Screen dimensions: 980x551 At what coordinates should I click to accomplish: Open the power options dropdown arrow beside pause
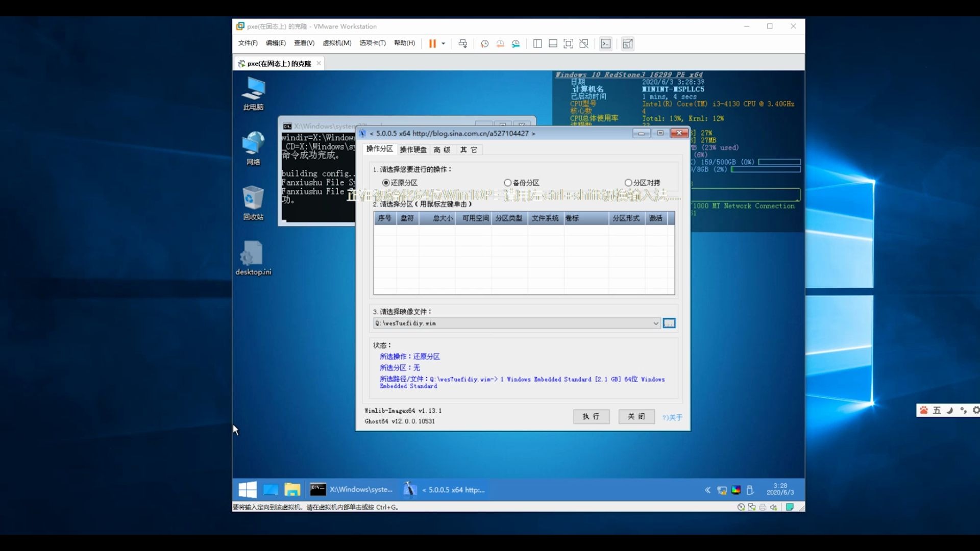[x=443, y=44]
